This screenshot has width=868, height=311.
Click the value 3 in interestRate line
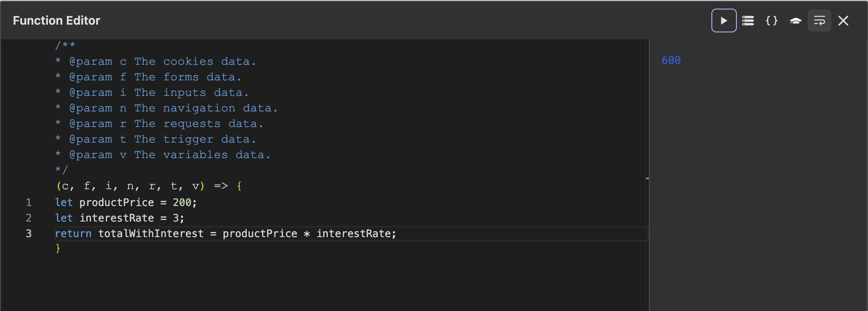(x=176, y=218)
